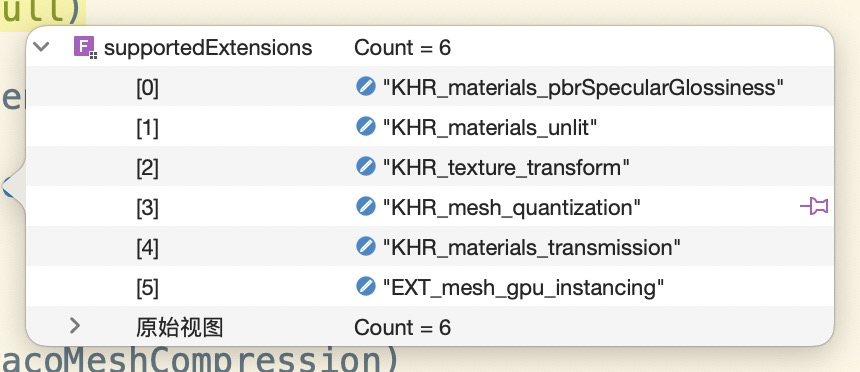
Task: Click Count = 6 in the 原始视图 row
Action: (403, 328)
